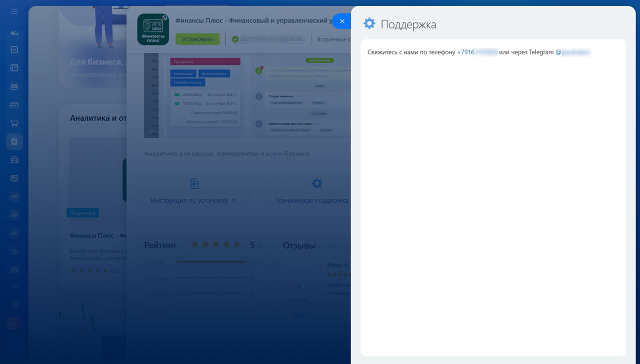
Task: Click the УСТАНОВИТЬ install button
Action: click(x=197, y=39)
